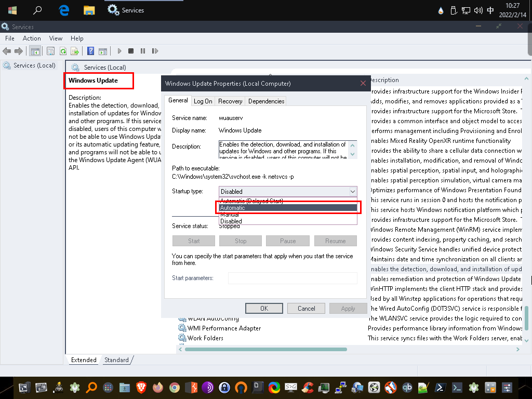Click service name value wuauserv
The height and width of the screenshot is (399, 532).
pyautogui.click(x=231, y=118)
